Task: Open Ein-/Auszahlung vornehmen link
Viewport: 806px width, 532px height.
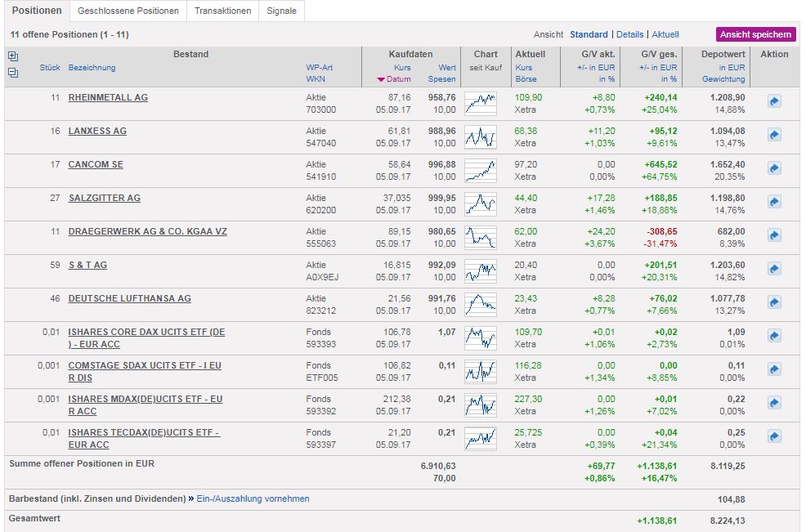Action: (x=253, y=498)
